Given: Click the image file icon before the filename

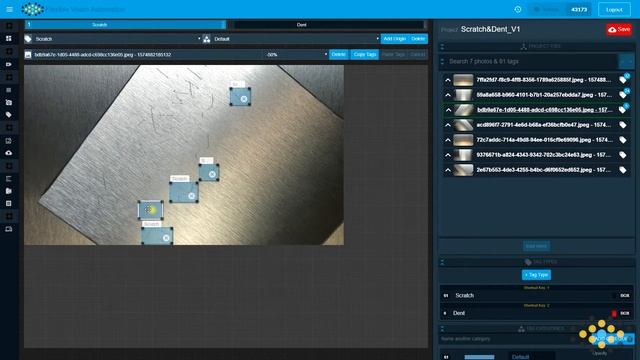Looking at the screenshot, I should point(28,54).
